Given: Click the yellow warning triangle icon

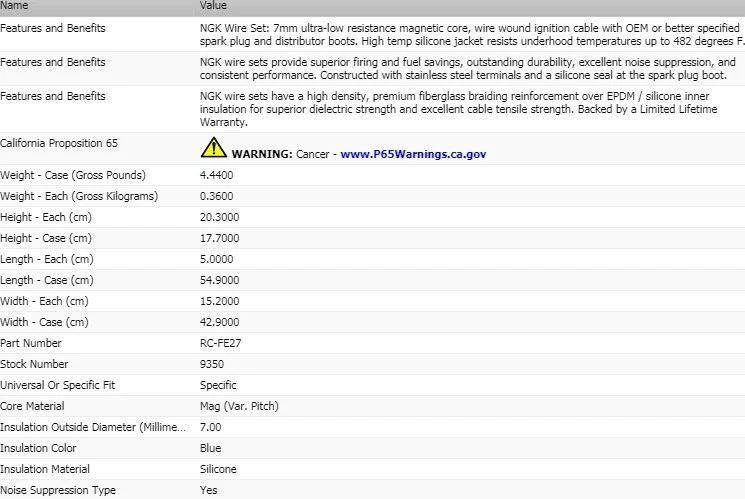Looking at the screenshot, I should point(214,147).
